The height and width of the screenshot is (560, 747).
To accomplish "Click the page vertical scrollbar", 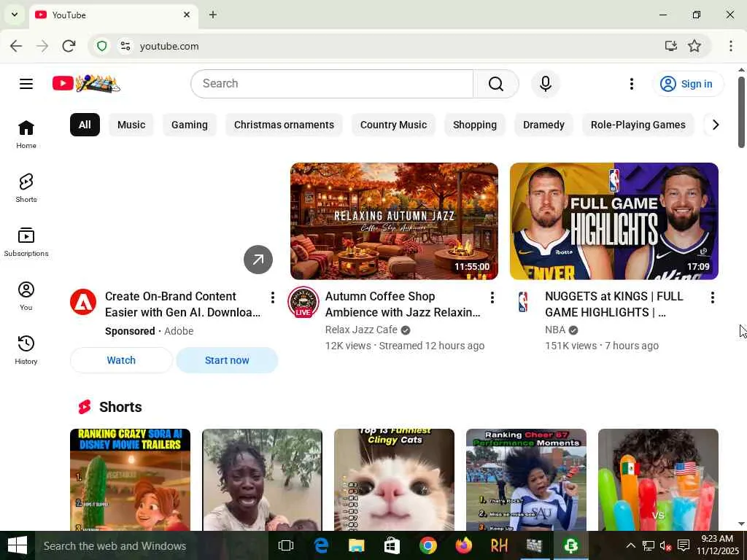I will pyautogui.click(x=741, y=112).
